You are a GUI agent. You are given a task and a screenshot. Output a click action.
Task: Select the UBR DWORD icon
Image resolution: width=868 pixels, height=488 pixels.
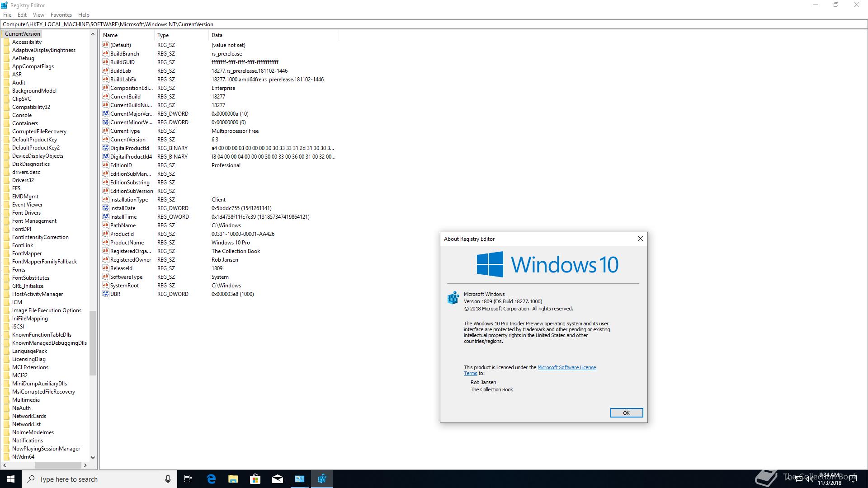[x=106, y=294]
